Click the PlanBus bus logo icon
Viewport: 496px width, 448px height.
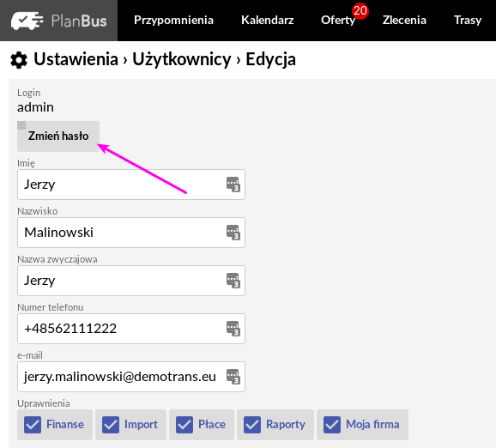pyautogui.click(x=27, y=21)
